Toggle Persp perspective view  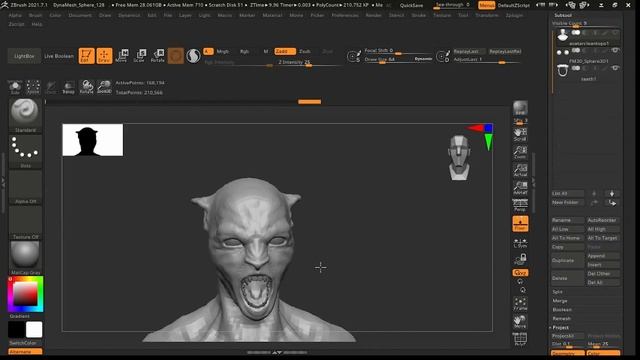tap(520, 205)
